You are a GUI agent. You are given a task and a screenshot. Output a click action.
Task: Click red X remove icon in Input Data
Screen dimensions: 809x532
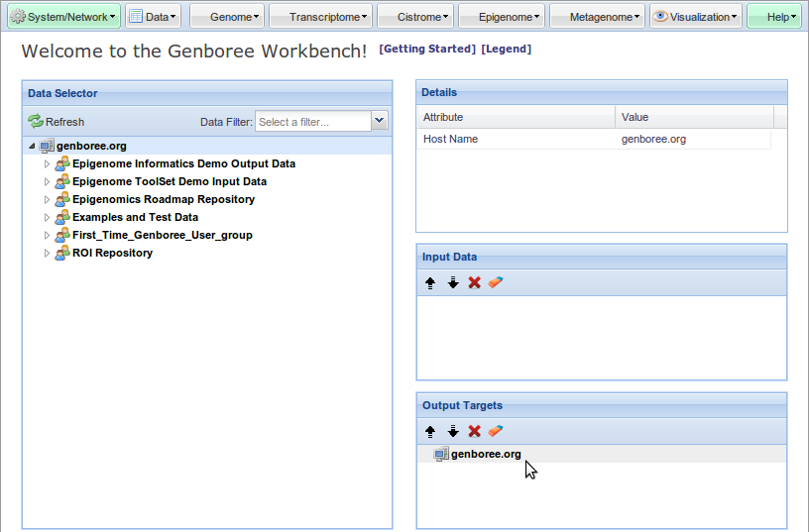(475, 283)
